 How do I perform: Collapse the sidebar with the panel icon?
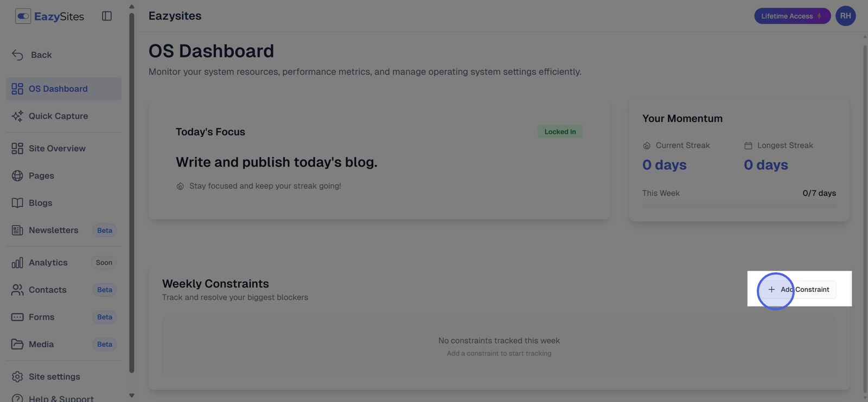click(x=106, y=16)
